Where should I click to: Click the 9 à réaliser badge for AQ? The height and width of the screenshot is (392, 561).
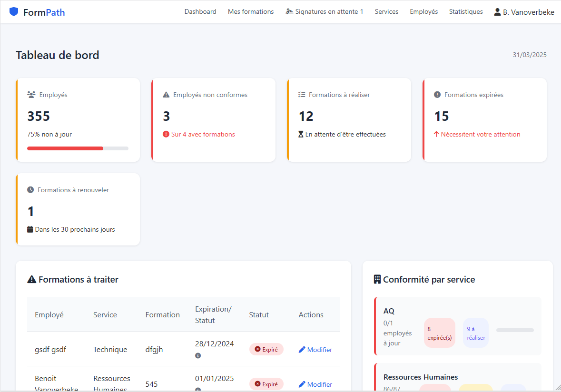coord(476,333)
